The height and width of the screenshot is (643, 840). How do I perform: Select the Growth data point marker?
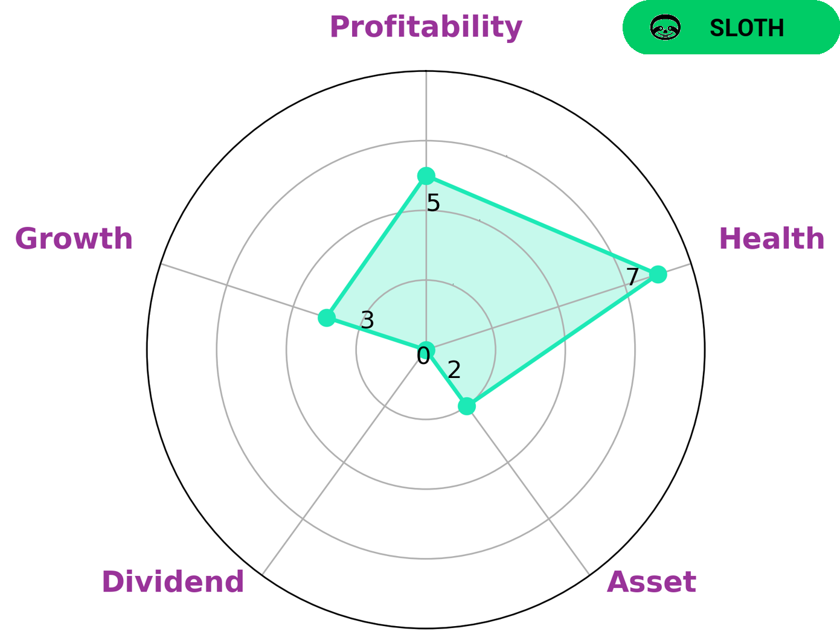coord(327,317)
